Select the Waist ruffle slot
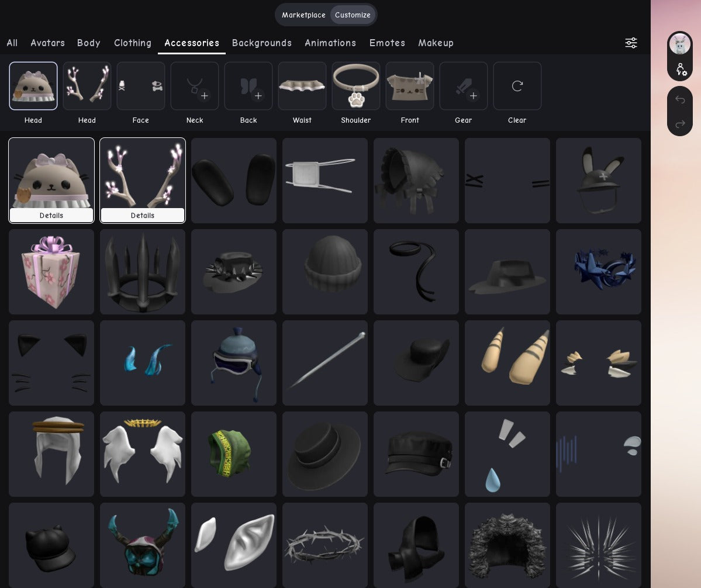 pyautogui.click(x=302, y=86)
